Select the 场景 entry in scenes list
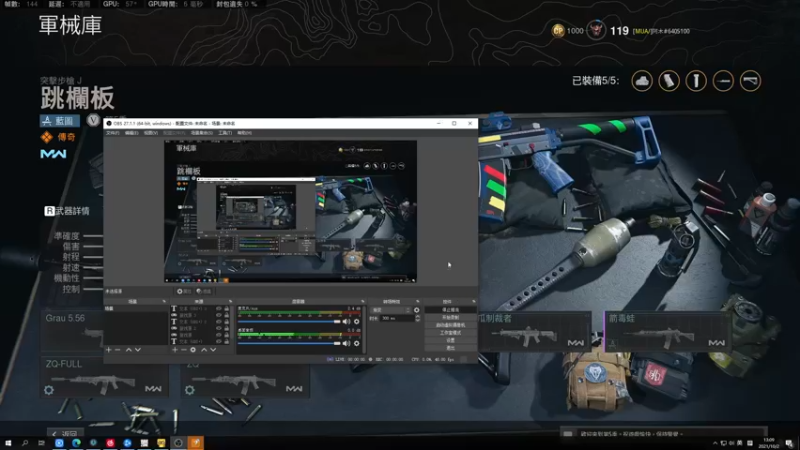 tap(136, 309)
